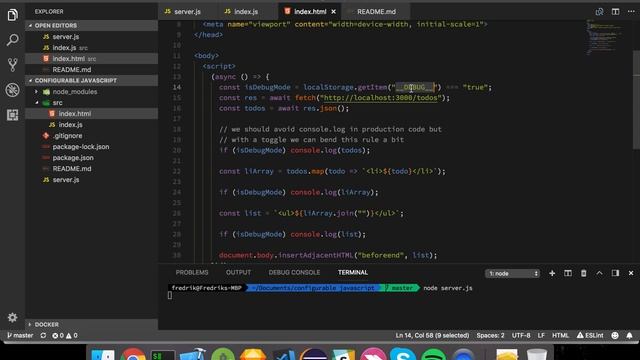Open the Explorer view icon
The width and height of the screenshot is (640, 360).
12,15
